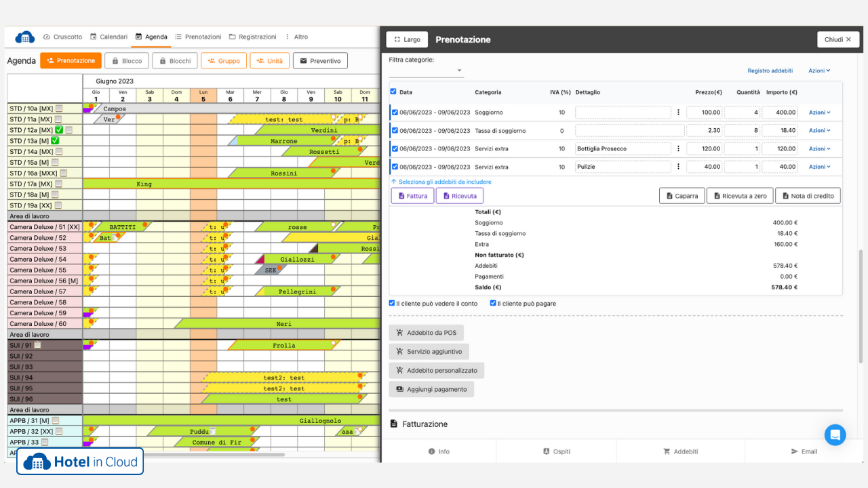The image size is (868, 488).
Task: Click the lock Blocco button
Action: coord(126,61)
